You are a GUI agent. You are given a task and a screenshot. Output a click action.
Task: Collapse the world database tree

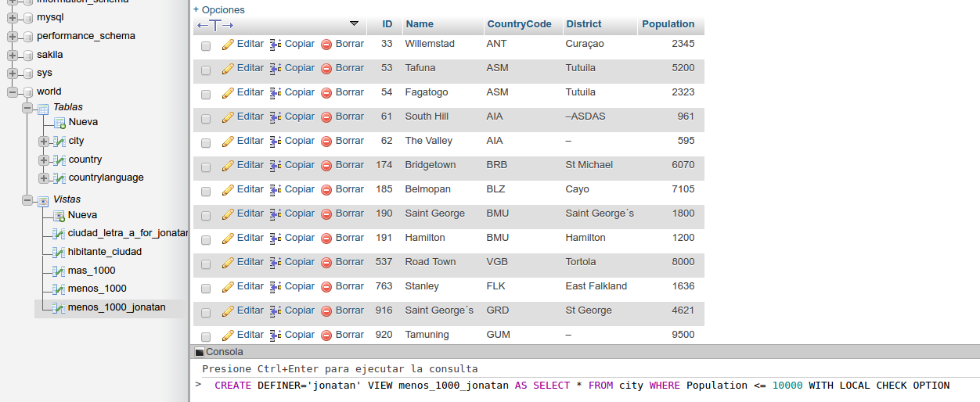click(x=13, y=92)
